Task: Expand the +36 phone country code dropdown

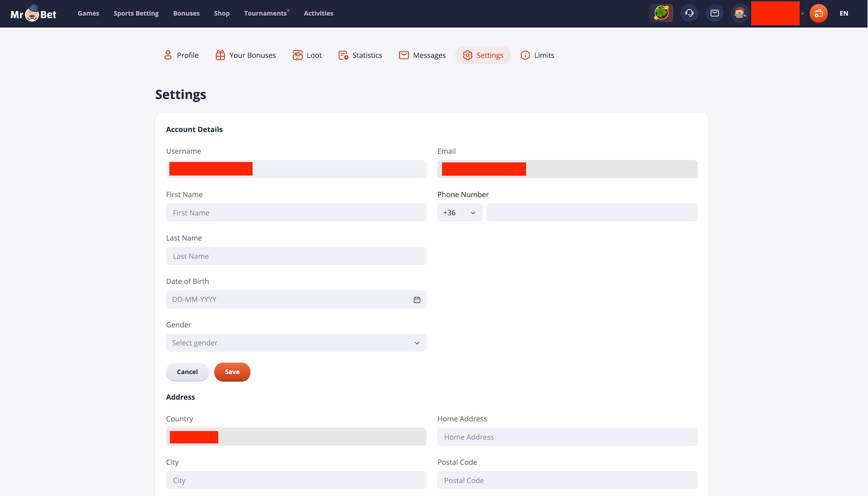Action: point(459,213)
